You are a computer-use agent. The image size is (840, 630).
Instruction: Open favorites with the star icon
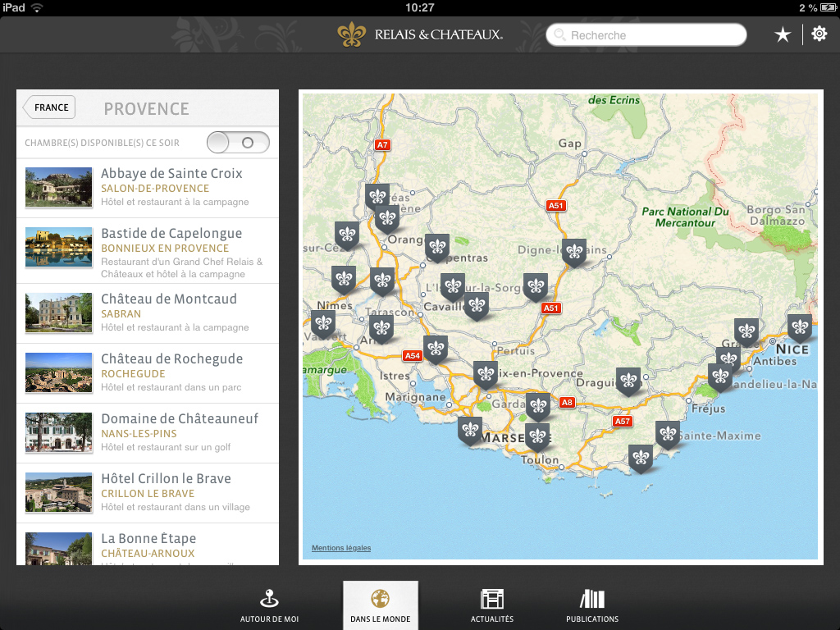point(783,34)
